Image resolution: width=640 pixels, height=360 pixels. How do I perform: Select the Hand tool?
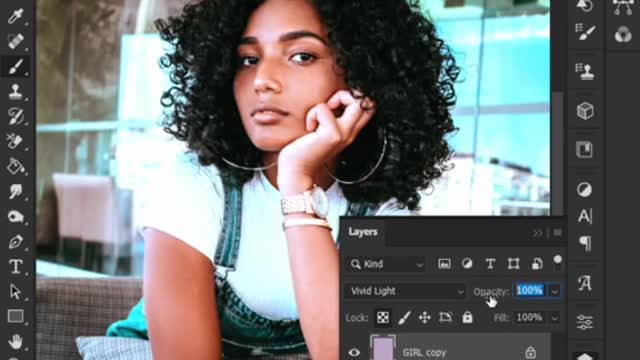coord(16,341)
